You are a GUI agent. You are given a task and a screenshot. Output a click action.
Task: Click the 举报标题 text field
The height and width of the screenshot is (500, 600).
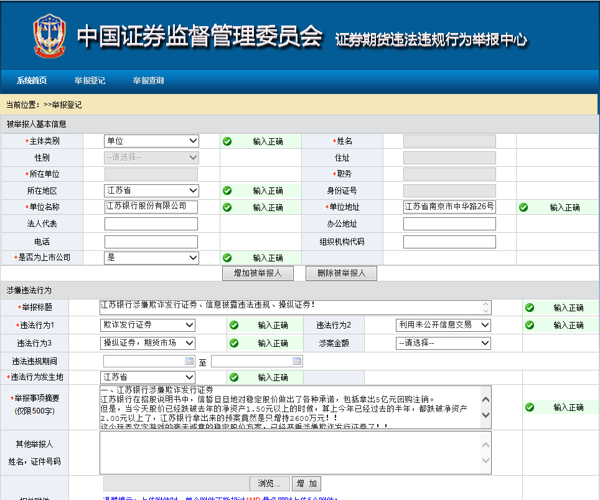click(295, 308)
